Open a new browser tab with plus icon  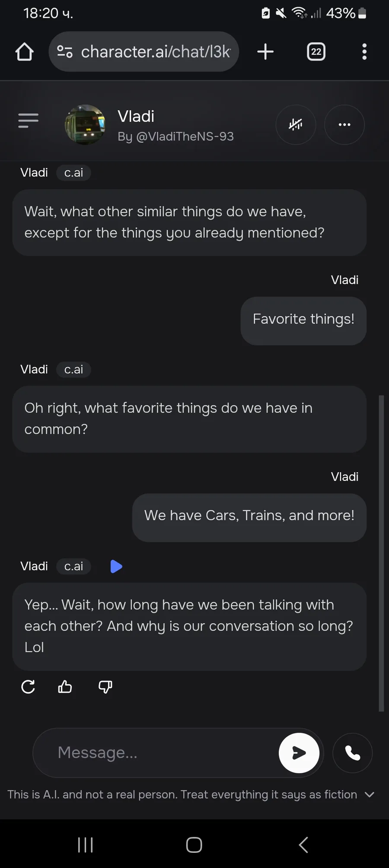[x=265, y=51]
